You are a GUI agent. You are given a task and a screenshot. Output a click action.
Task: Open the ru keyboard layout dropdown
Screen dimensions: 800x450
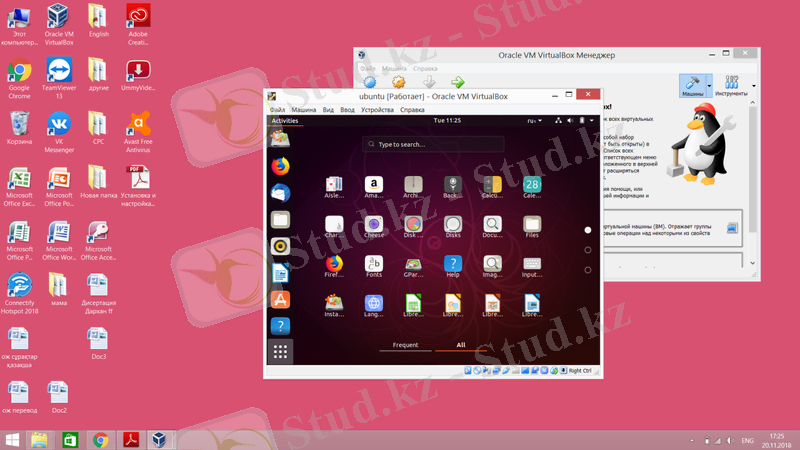[x=534, y=120]
